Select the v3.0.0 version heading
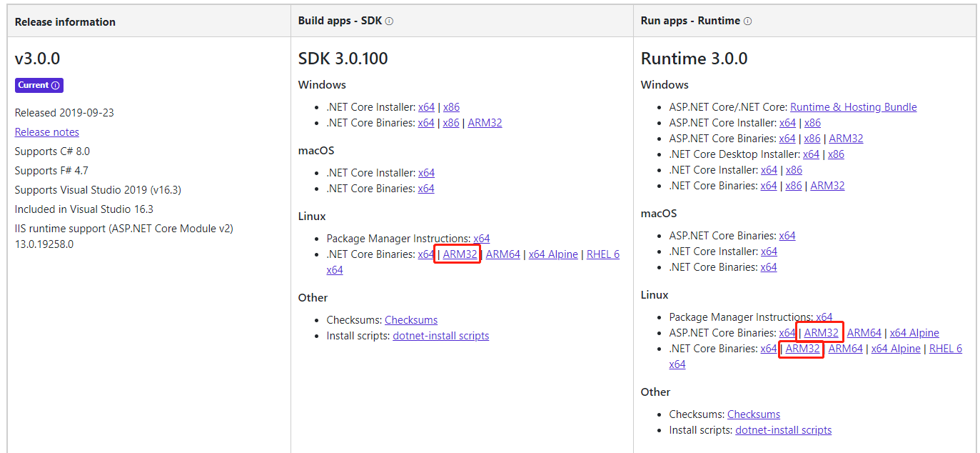Screen dimensions: 980x453 (38, 59)
